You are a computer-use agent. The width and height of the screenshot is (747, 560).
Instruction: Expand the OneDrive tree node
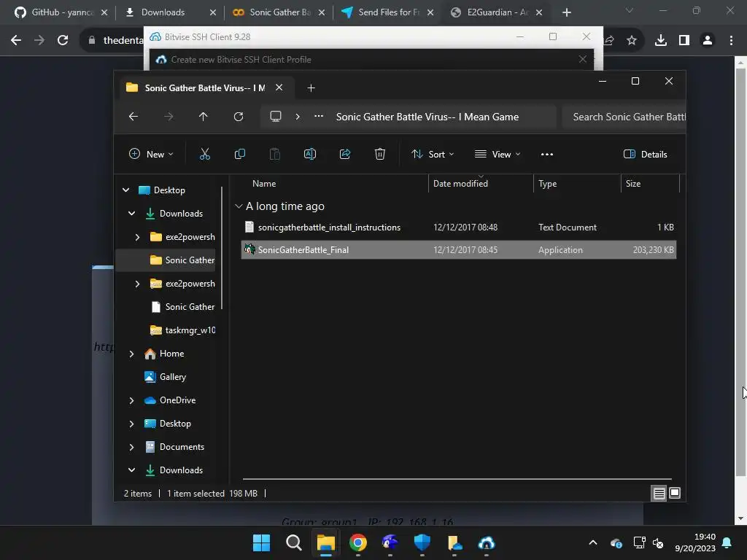click(131, 400)
